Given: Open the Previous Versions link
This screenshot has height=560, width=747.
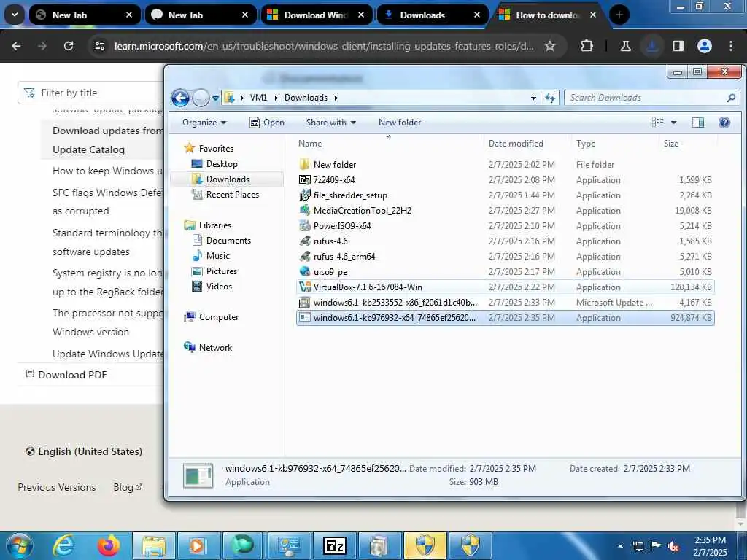Looking at the screenshot, I should [x=57, y=487].
